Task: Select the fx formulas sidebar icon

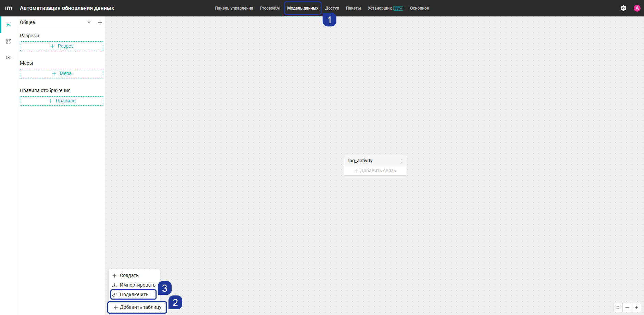Action: click(9, 25)
